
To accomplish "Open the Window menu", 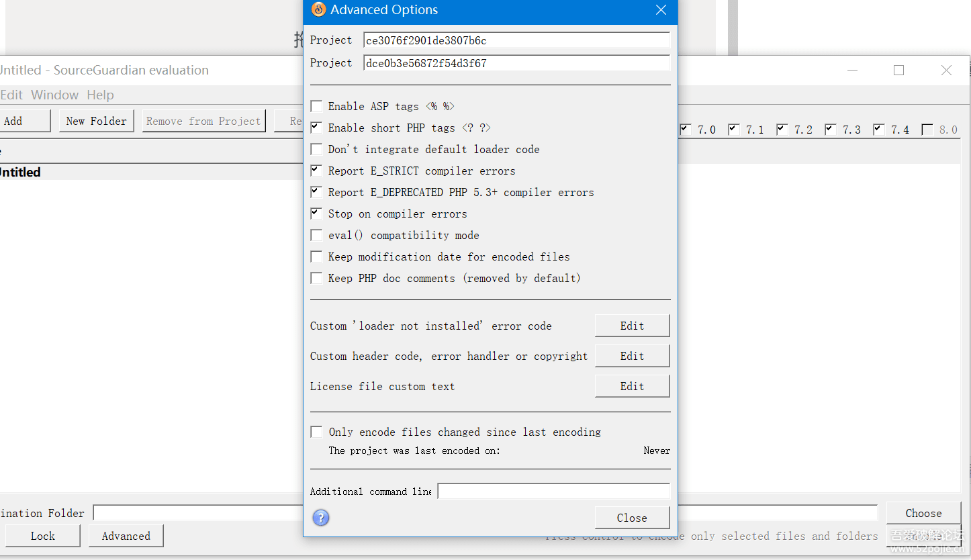I will pos(55,95).
